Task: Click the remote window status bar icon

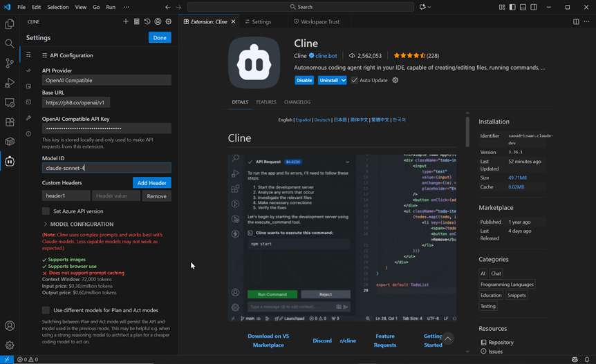Action: pyautogui.click(x=6, y=359)
